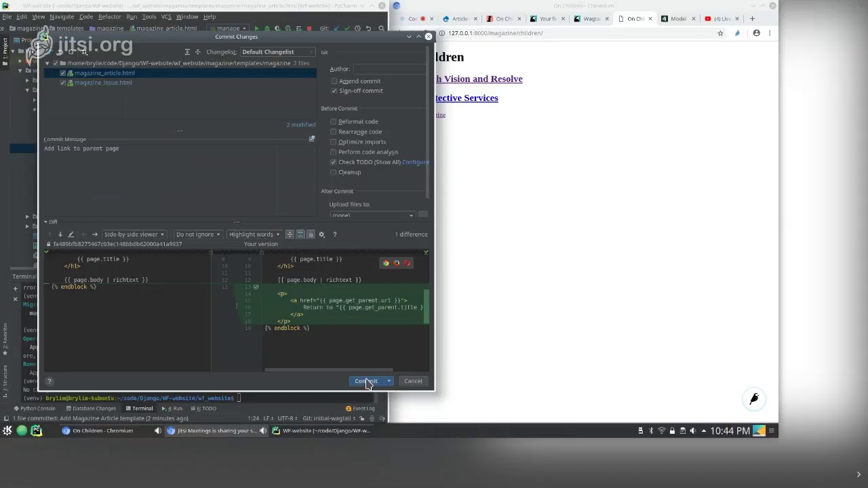Open the manage run configuration dropdown

(x=229, y=28)
